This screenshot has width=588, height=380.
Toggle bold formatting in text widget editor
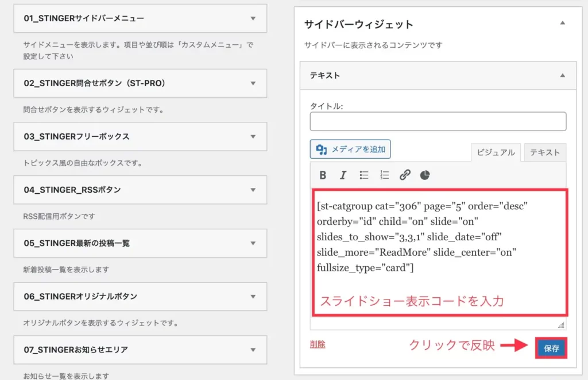pyautogui.click(x=323, y=175)
